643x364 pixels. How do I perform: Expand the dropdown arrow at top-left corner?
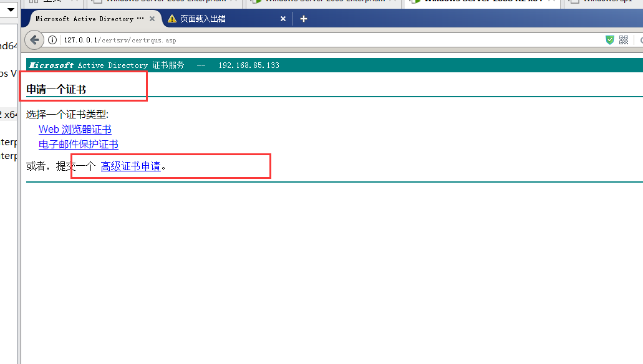9,10
